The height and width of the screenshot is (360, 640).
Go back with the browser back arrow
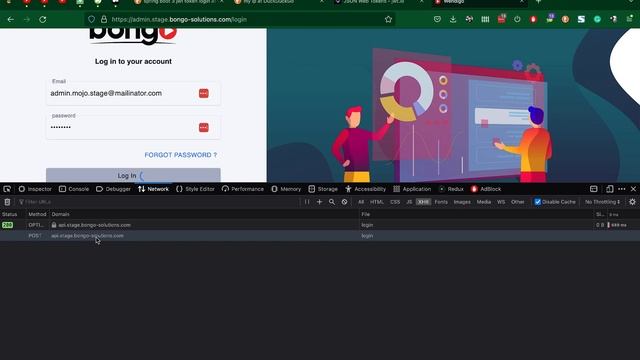pyautogui.click(x=11, y=19)
